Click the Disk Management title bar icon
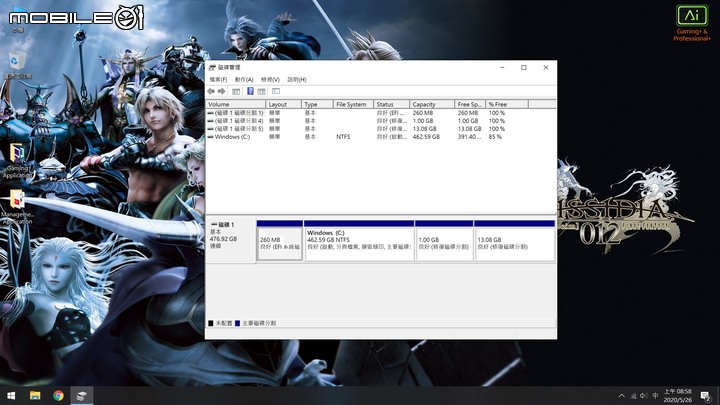Image resolution: width=720 pixels, height=405 pixels. [x=212, y=68]
